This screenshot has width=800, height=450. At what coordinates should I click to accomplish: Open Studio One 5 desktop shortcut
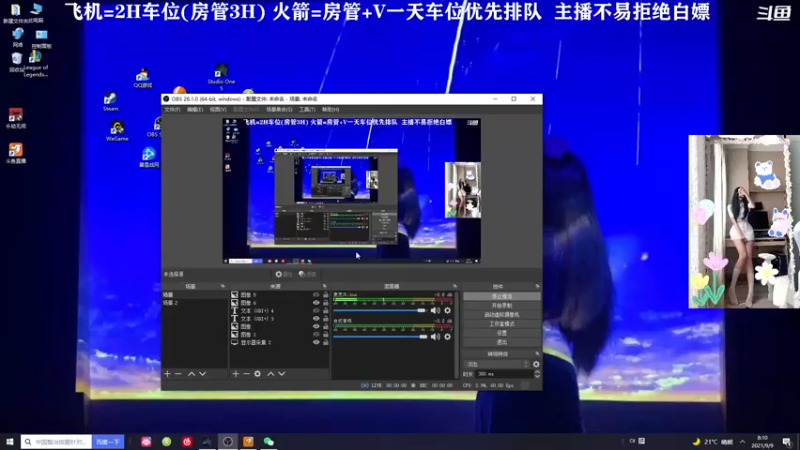pyautogui.click(x=221, y=77)
